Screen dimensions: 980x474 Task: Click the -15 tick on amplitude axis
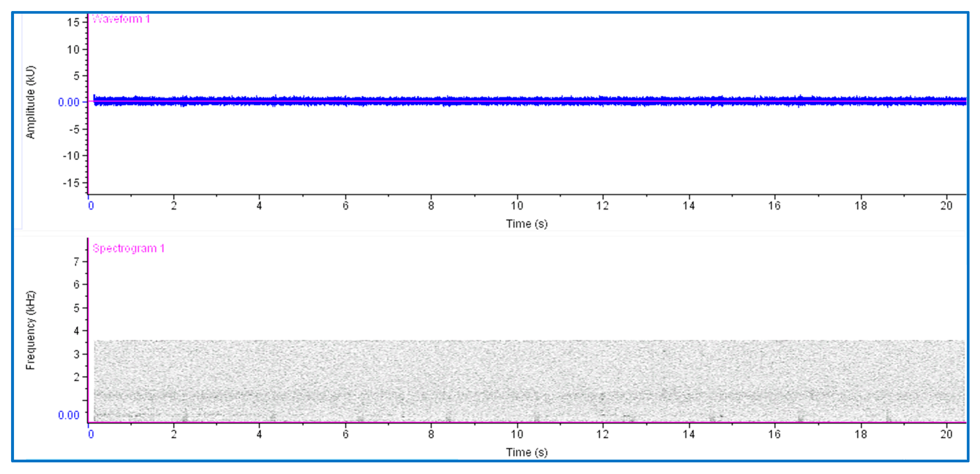(x=71, y=183)
